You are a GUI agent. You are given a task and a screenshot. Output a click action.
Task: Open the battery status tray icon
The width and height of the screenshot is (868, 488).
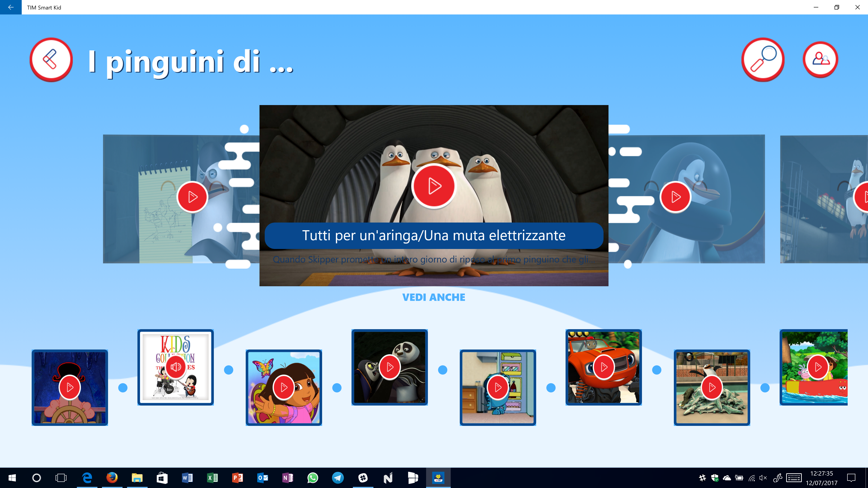coord(739,478)
